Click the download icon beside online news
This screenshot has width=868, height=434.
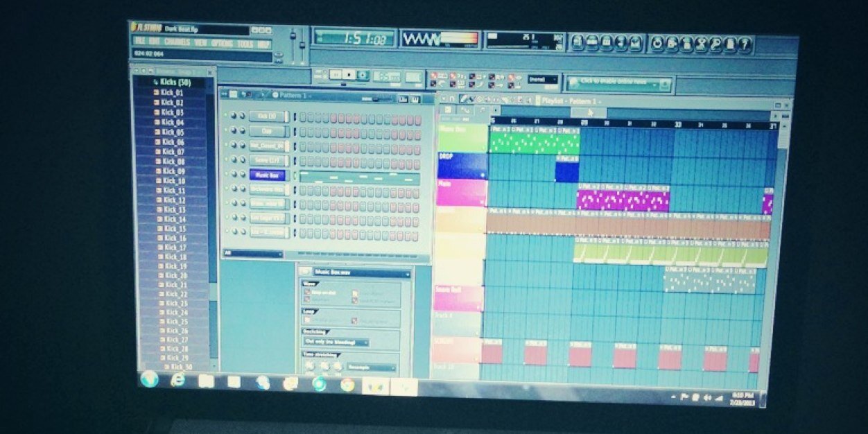click(665, 83)
